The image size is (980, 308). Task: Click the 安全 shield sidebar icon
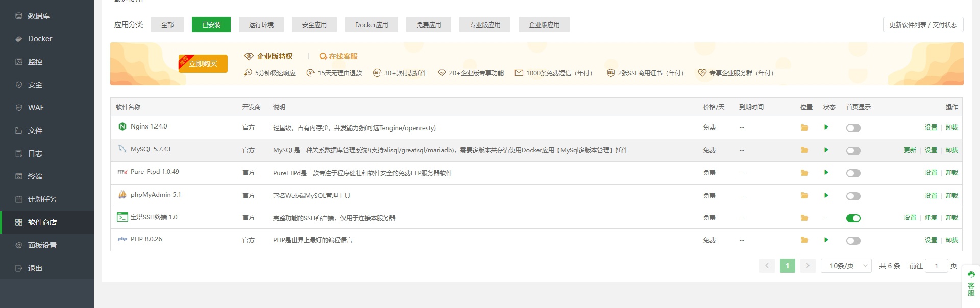tap(19, 85)
